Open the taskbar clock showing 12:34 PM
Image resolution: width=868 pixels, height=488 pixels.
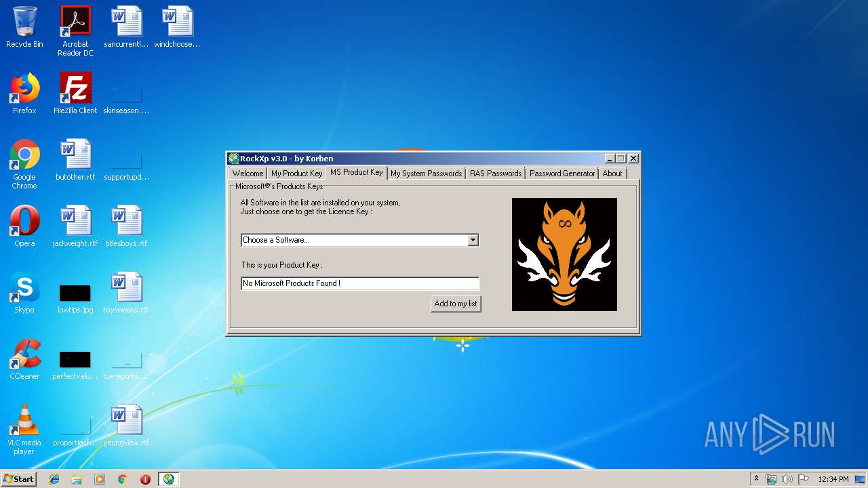click(833, 479)
